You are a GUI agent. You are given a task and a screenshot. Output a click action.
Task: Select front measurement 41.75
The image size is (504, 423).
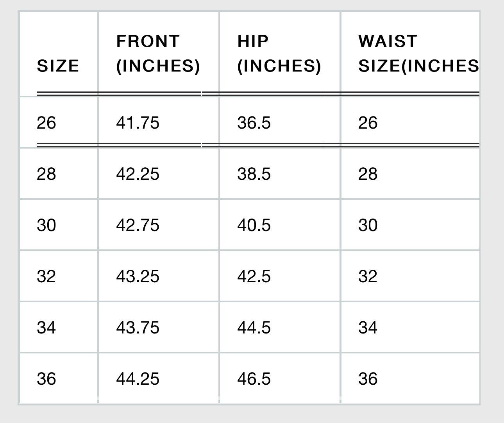[x=138, y=123]
